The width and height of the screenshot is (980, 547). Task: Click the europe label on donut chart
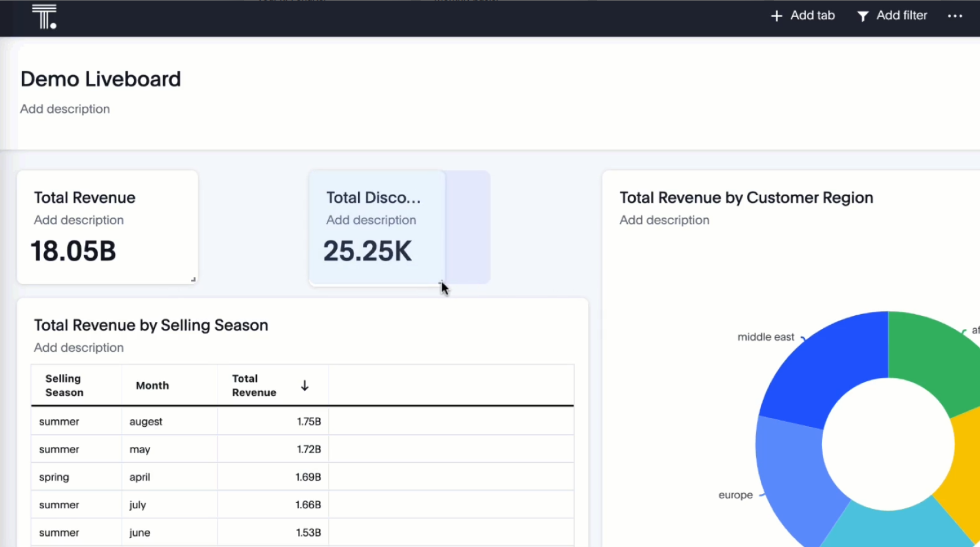(x=735, y=495)
